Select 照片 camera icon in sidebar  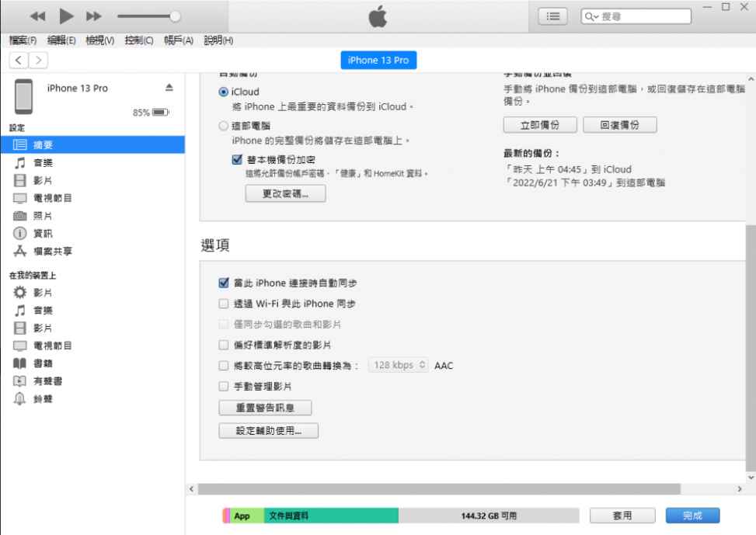point(21,216)
